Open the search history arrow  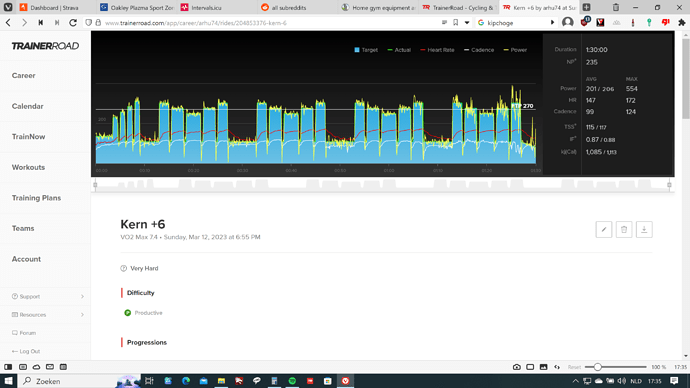552,22
